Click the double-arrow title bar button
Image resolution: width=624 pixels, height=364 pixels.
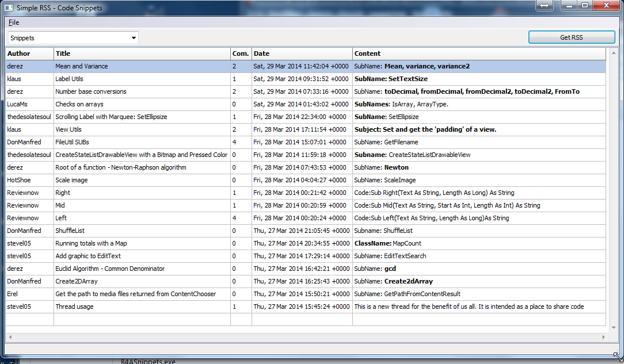tap(544, 6)
